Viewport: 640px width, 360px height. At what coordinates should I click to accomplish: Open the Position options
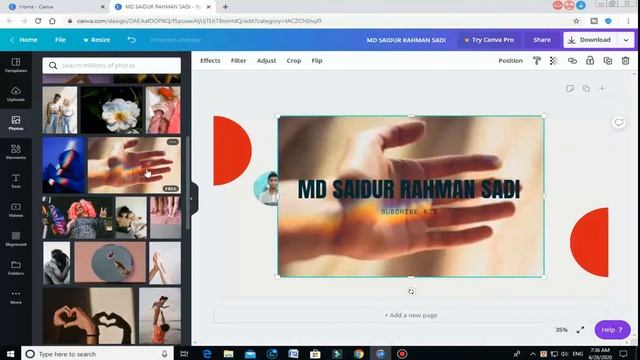(x=510, y=60)
